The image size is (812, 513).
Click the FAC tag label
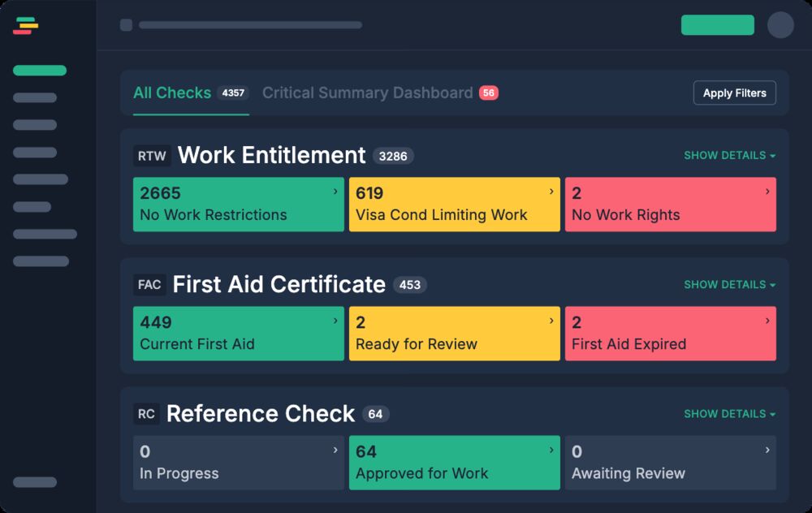point(149,285)
